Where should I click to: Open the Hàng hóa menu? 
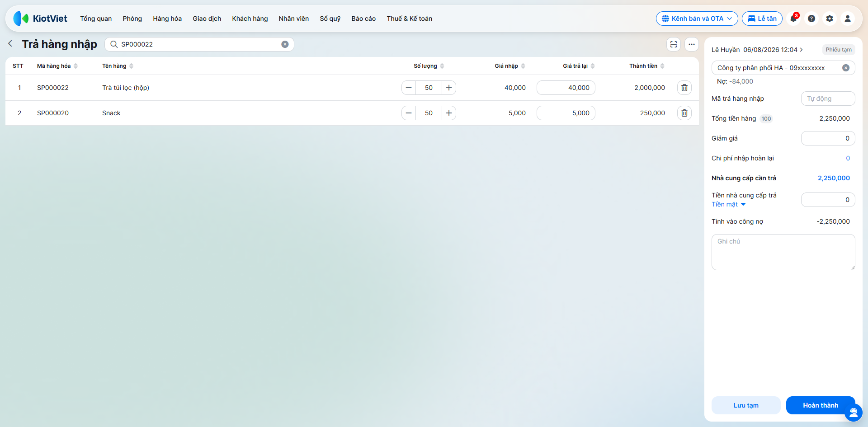tap(167, 19)
